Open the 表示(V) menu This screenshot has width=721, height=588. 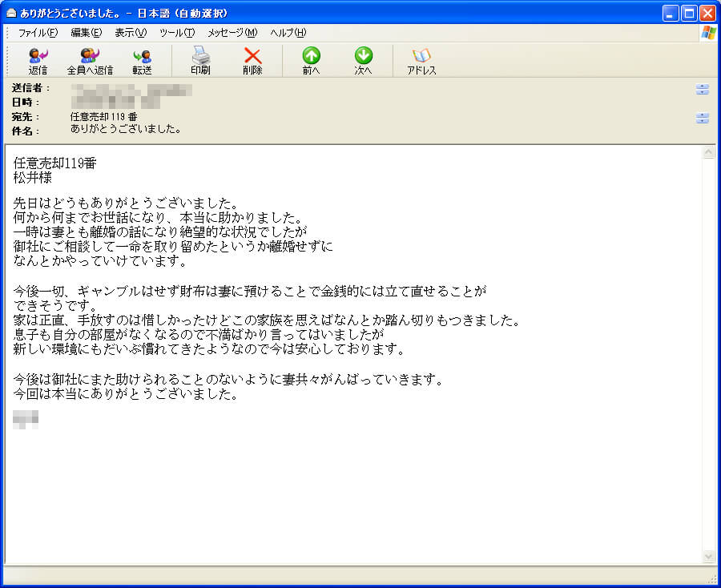click(131, 33)
